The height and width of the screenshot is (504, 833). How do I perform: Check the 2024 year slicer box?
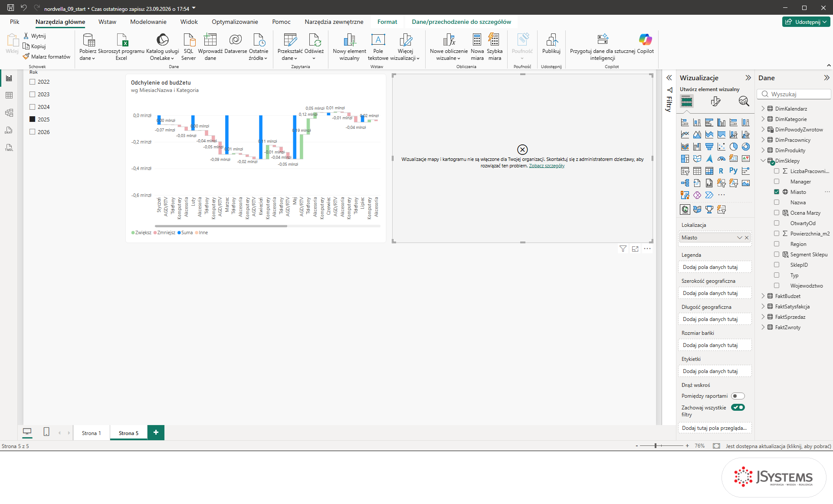[x=32, y=107]
